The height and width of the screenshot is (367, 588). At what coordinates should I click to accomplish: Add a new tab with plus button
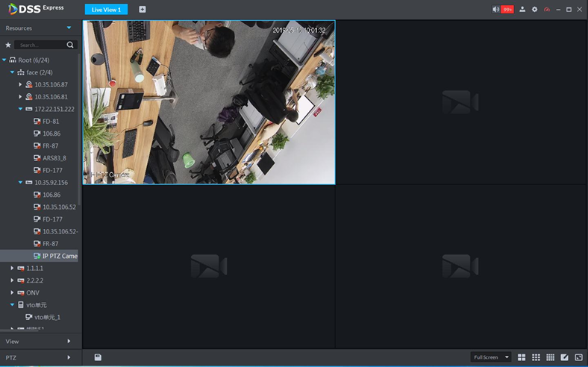pyautogui.click(x=143, y=10)
